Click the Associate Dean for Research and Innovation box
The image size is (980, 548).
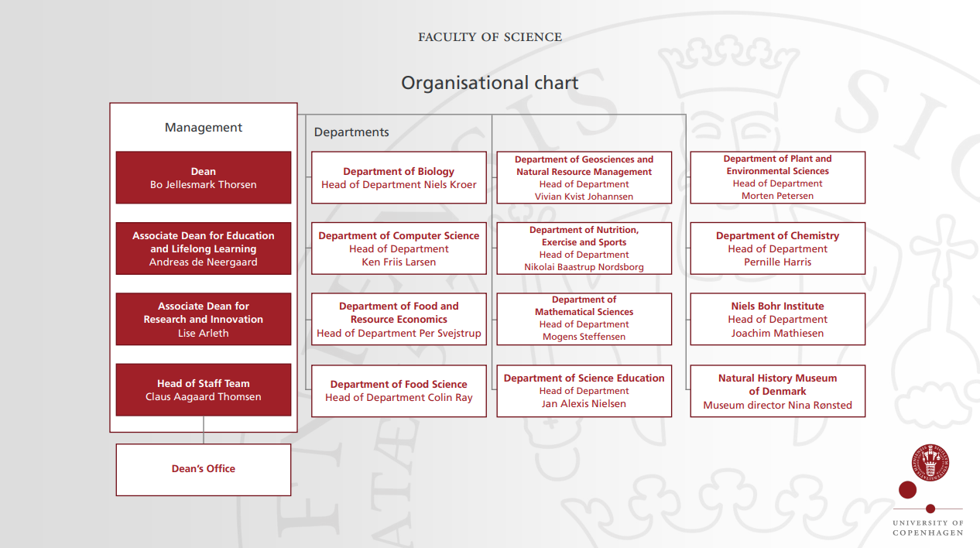click(203, 319)
